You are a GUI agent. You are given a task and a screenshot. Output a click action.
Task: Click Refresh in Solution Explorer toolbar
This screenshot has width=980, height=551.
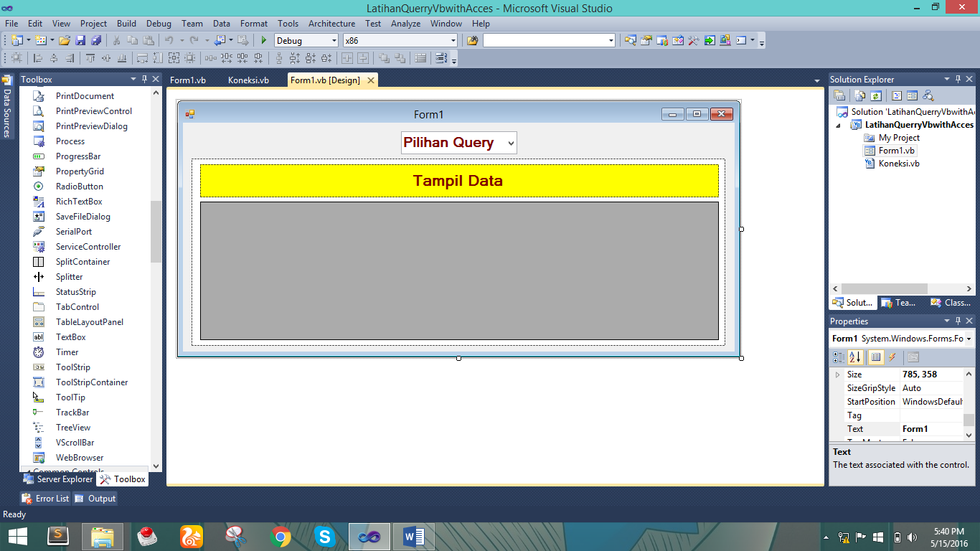click(x=876, y=95)
